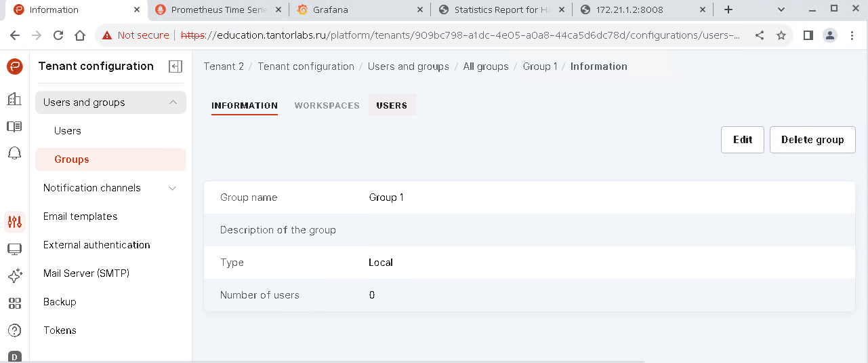Expand the Notification channels section
Viewport: 868px width, 363px height.
[x=172, y=188]
